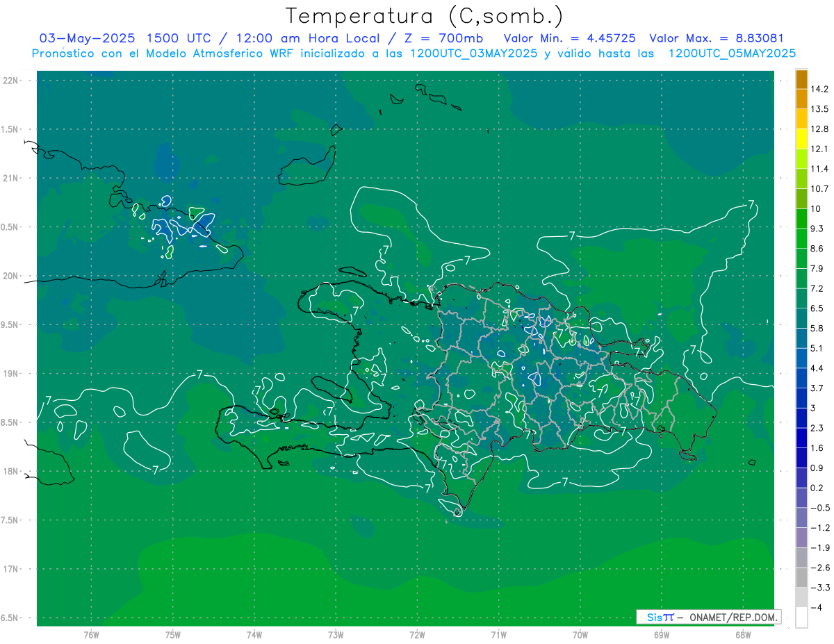This screenshot has width=834, height=644.
Task: Click the '20N' latitude label
Action: coord(10,276)
